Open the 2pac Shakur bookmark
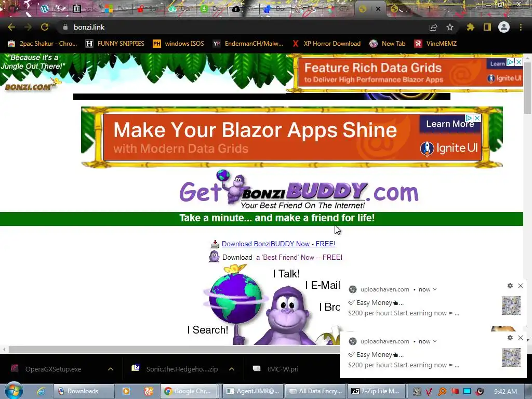Viewport: 532px width, 399px height. (43, 44)
